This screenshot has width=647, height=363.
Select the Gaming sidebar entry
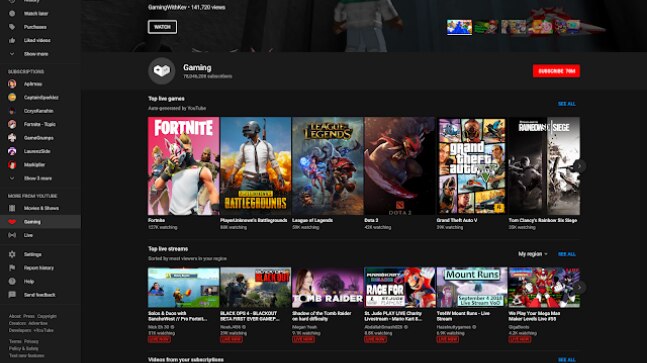(40, 222)
